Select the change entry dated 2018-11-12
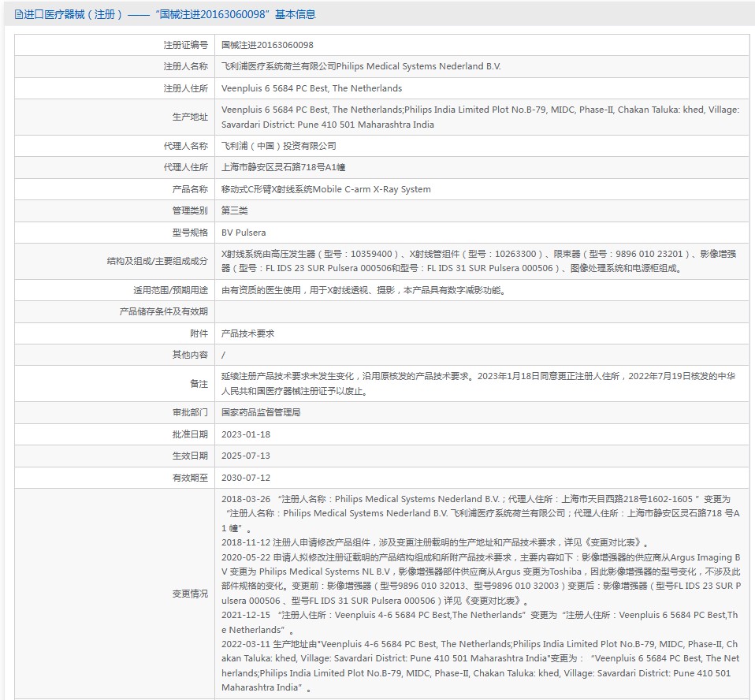 click(435, 542)
